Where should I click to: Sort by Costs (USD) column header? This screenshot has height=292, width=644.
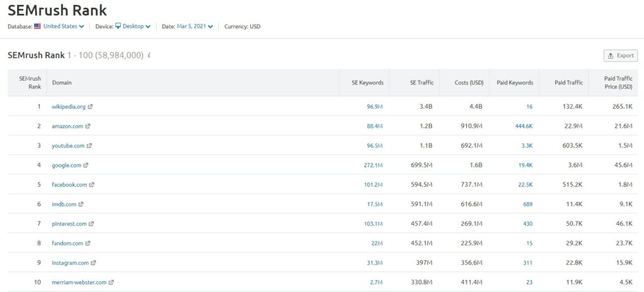point(469,82)
